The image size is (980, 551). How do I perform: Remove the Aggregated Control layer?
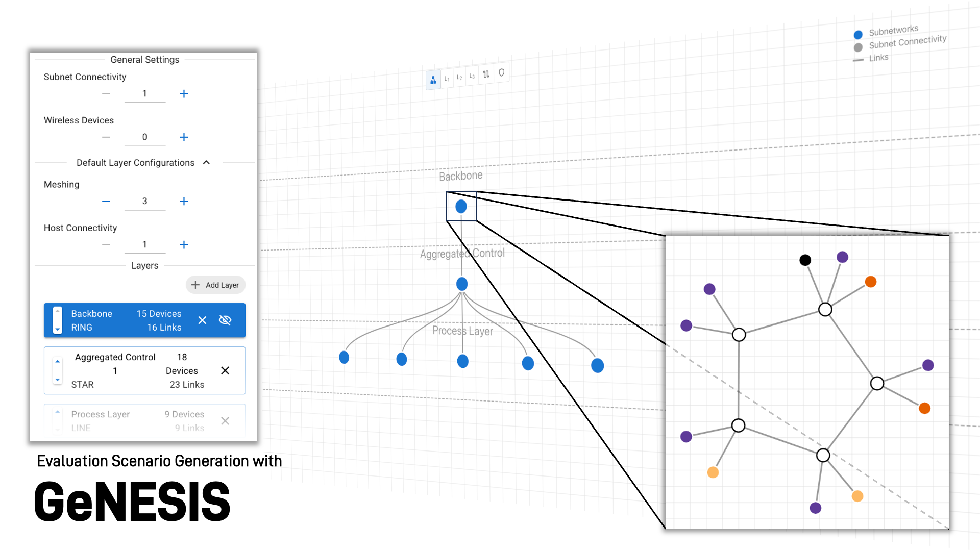click(x=225, y=371)
